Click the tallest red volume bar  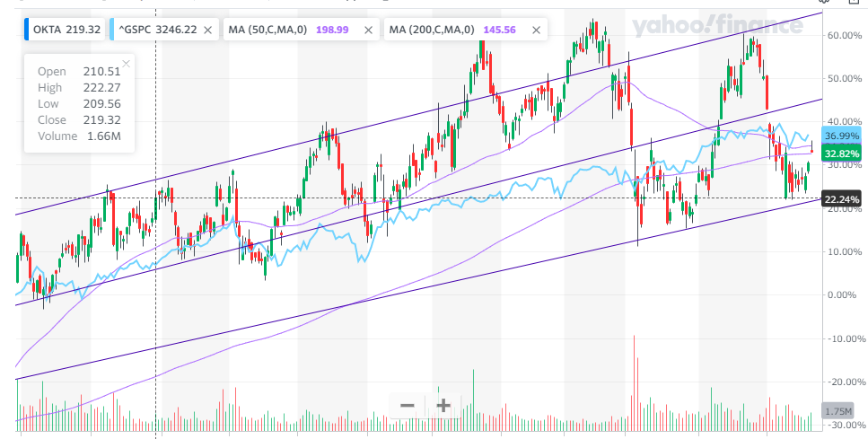(634, 383)
